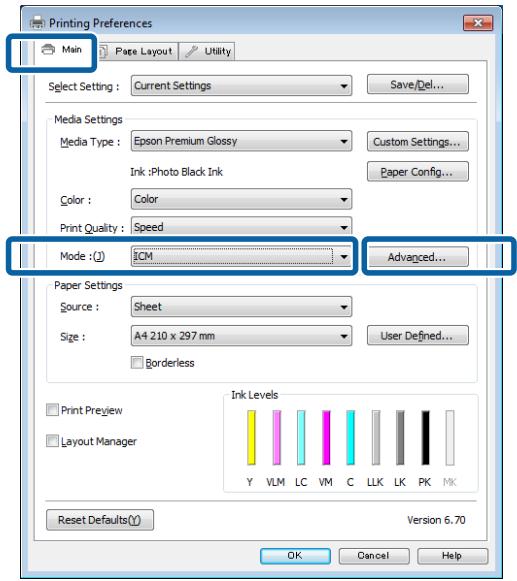Enable the Layout Manager checkbox
Viewport: 517px width, 581px height.
click(52, 441)
